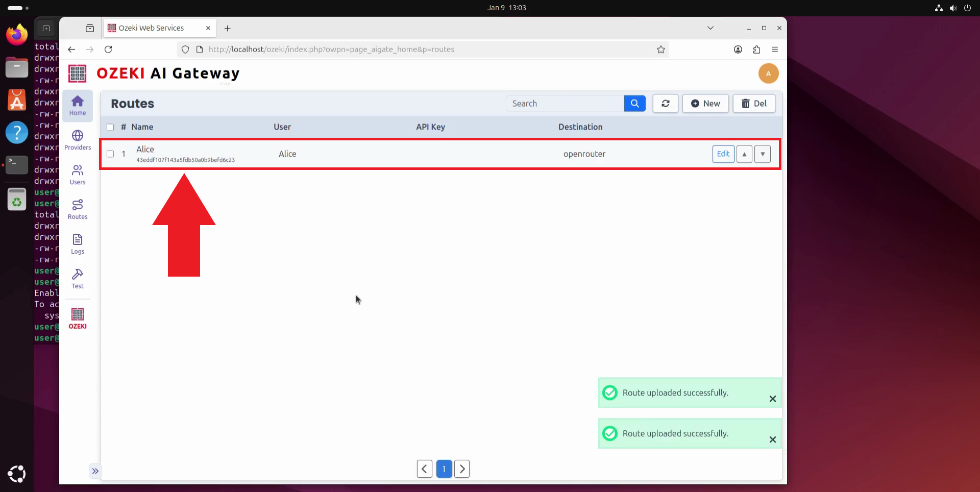This screenshot has height=492, width=980.
Task: Open the Users section in sidebar
Action: (x=78, y=175)
